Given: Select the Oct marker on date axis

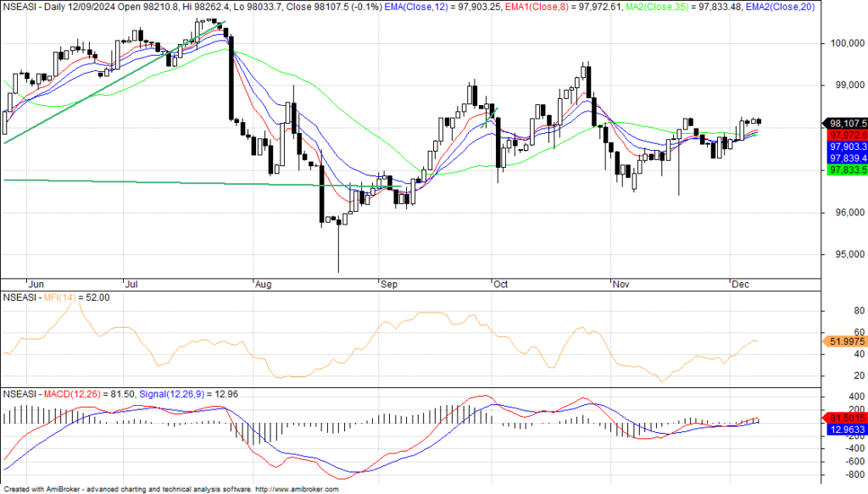Looking at the screenshot, I should 502,285.
